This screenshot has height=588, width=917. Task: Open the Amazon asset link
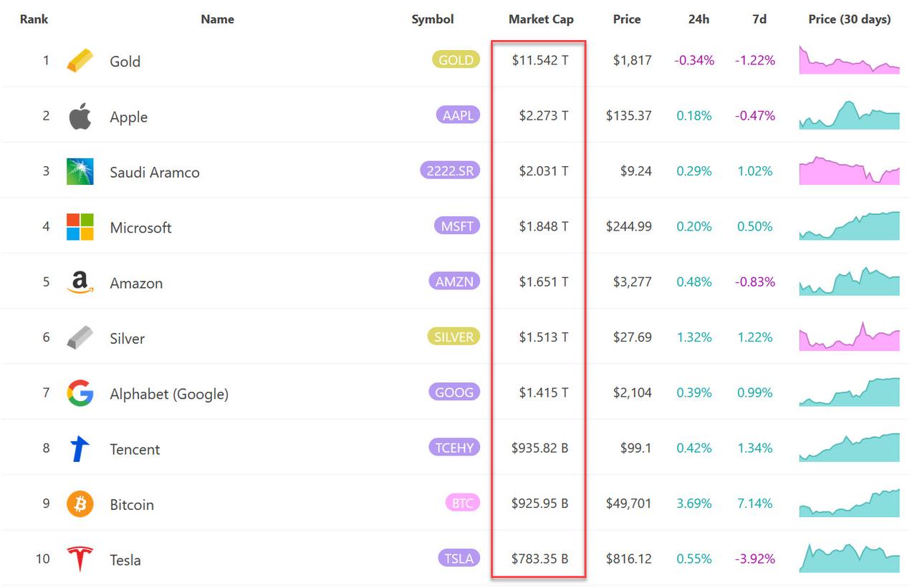tap(136, 284)
